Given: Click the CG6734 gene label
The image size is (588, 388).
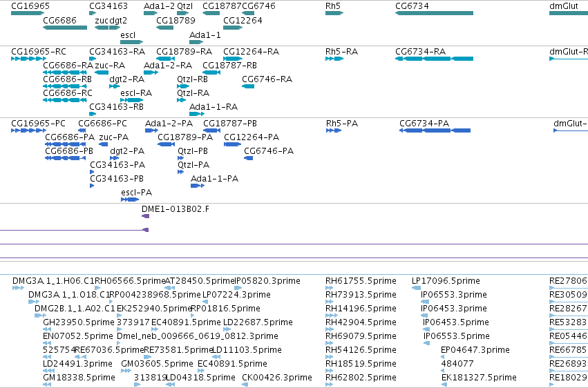Looking at the screenshot, I should [412, 6].
